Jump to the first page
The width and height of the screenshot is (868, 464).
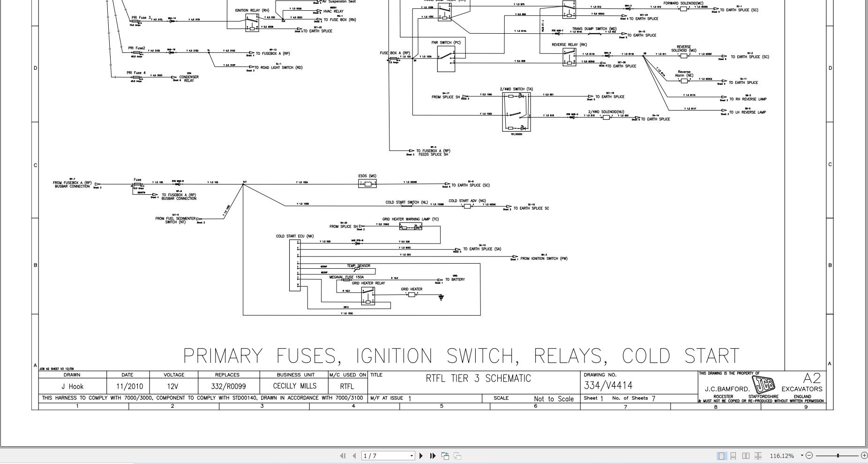tap(343, 455)
